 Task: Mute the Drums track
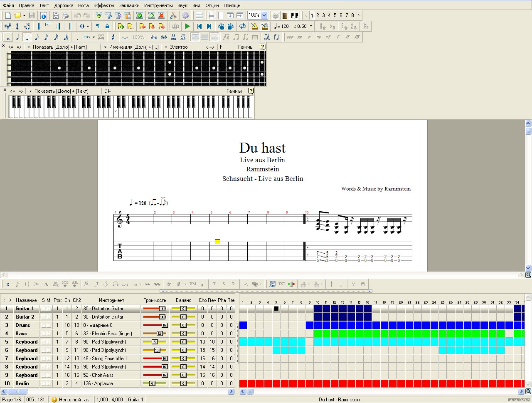click(49, 325)
